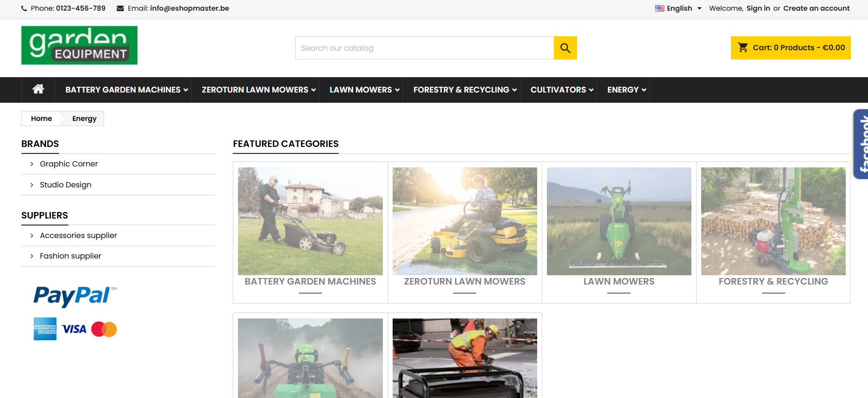Expand Battery Garden Machines menu

(x=126, y=90)
